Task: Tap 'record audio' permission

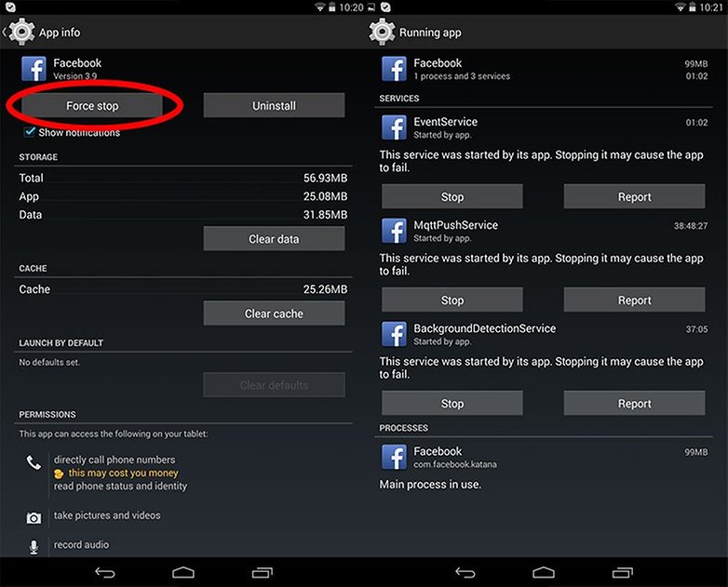Action: [x=81, y=545]
